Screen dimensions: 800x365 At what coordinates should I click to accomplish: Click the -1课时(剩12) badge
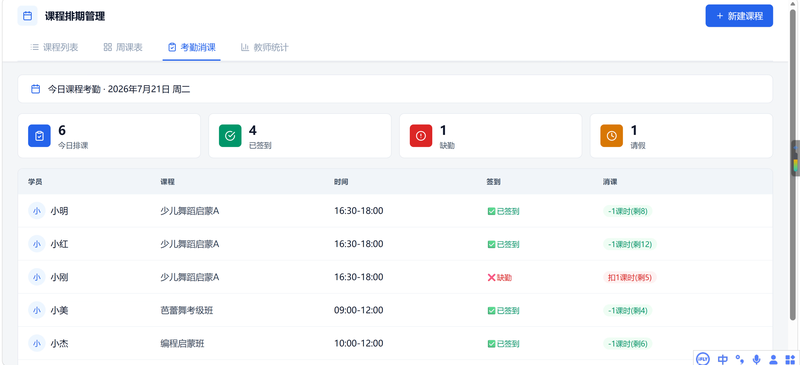pos(629,245)
